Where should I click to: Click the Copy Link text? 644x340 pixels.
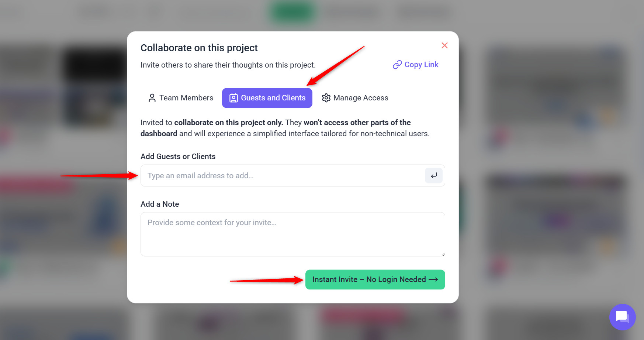421,65
